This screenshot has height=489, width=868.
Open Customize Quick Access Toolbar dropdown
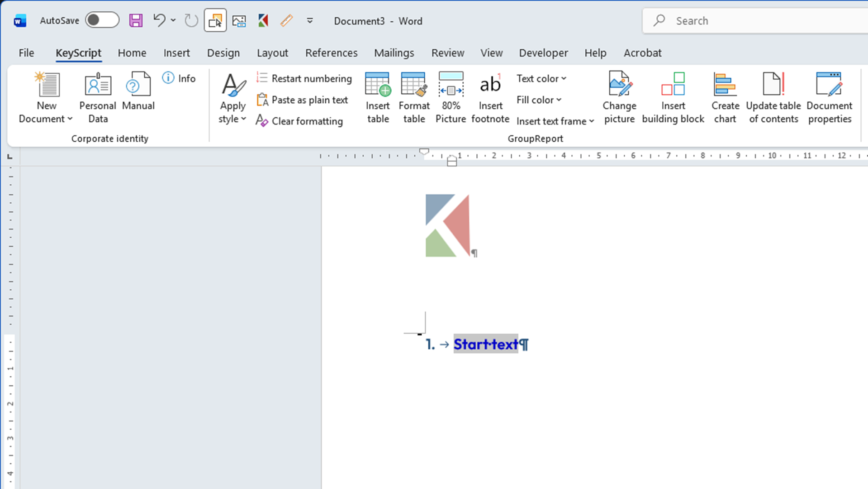click(x=310, y=20)
